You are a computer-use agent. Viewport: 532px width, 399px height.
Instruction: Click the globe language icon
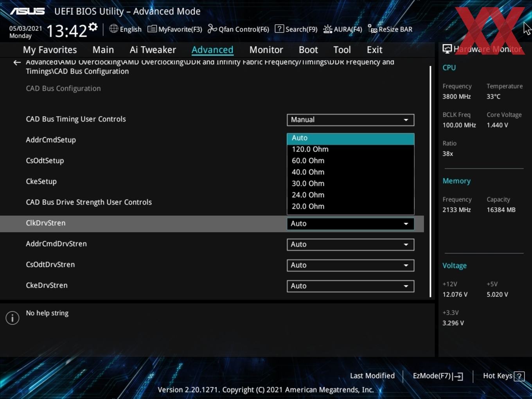pyautogui.click(x=113, y=29)
